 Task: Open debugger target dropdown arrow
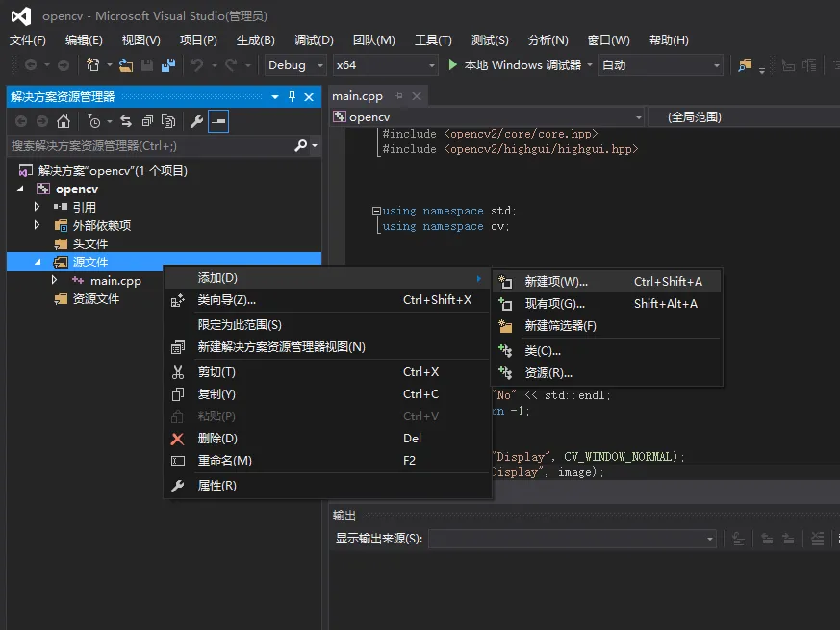590,64
